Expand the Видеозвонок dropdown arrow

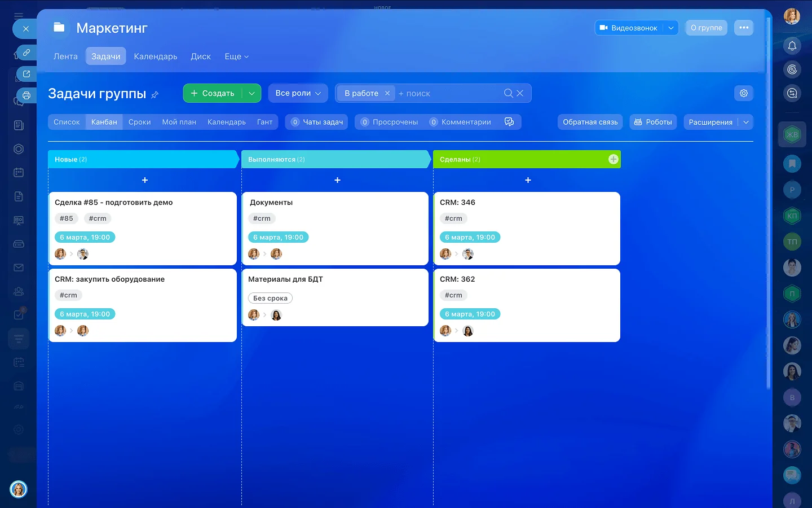coord(671,28)
